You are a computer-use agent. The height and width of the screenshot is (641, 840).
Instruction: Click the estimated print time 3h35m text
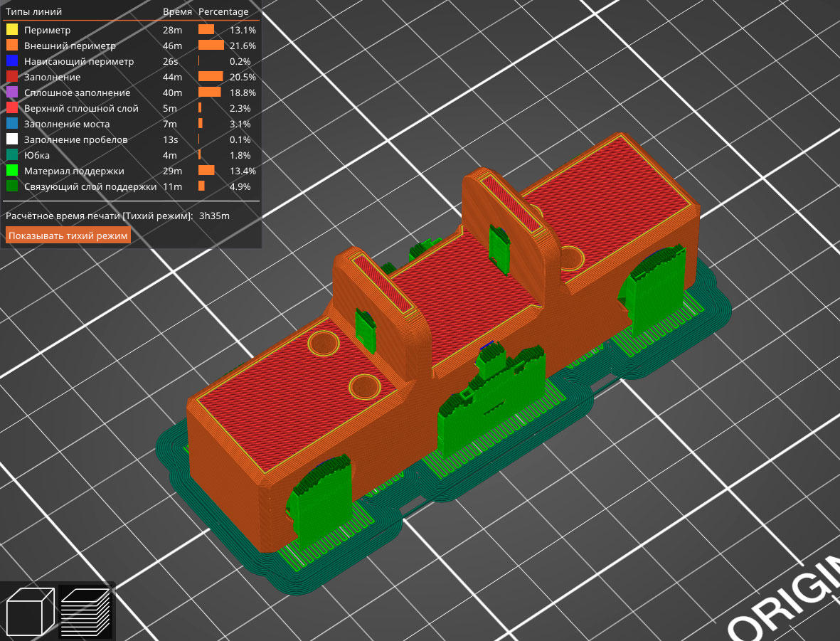[214, 216]
